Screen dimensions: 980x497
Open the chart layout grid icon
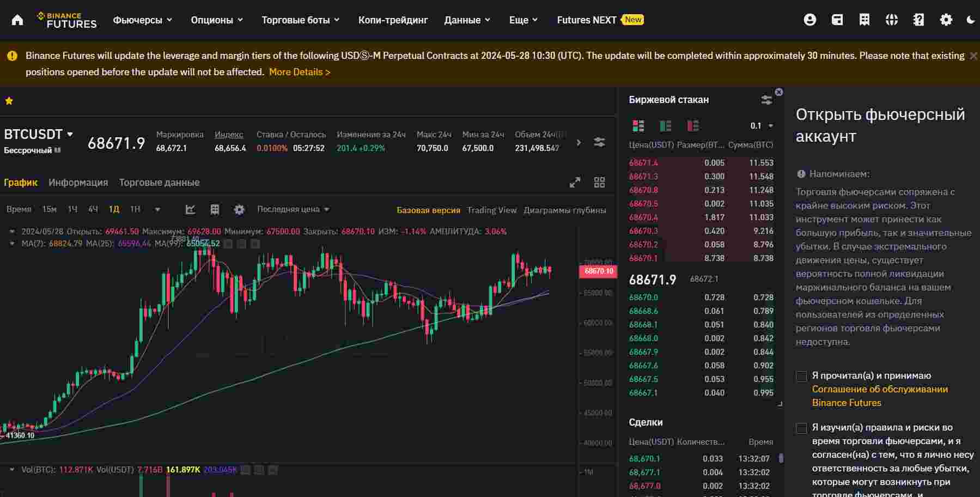pyautogui.click(x=599, y=183)
